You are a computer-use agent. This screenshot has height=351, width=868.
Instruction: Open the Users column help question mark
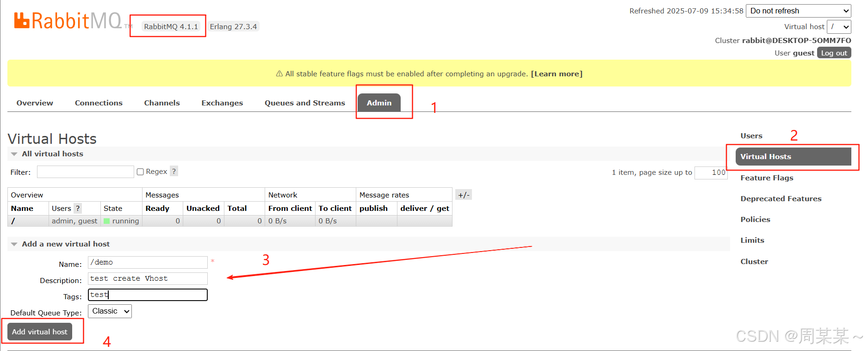coord(78,208)
